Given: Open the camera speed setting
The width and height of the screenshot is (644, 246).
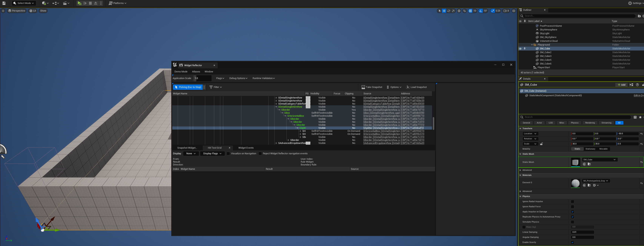Looking at the screenshot, I should 506,11.
